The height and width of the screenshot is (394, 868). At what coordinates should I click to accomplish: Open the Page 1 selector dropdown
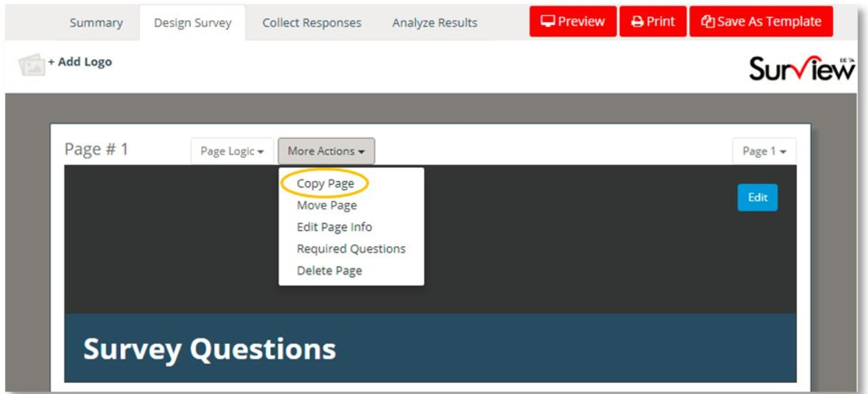pyautogui.click(x=764, y=151)
